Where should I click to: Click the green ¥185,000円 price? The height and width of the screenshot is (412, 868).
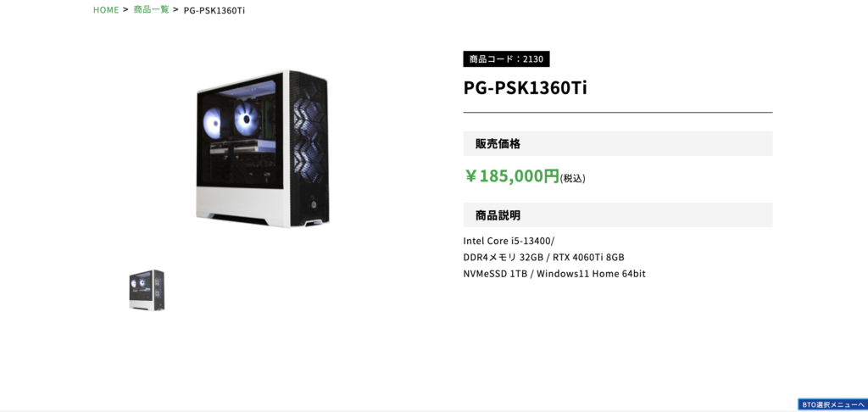pos(512,176)
